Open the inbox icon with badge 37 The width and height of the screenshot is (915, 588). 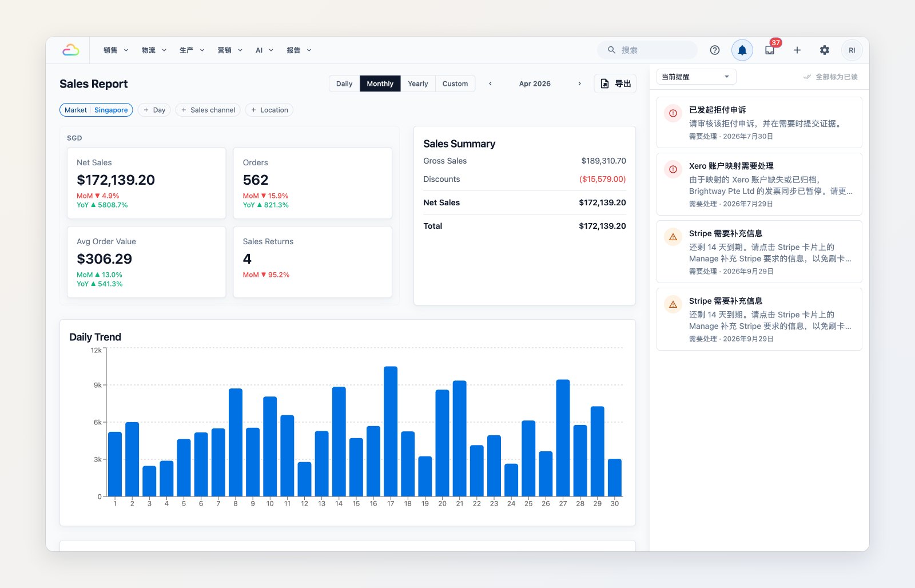[770, 50]
